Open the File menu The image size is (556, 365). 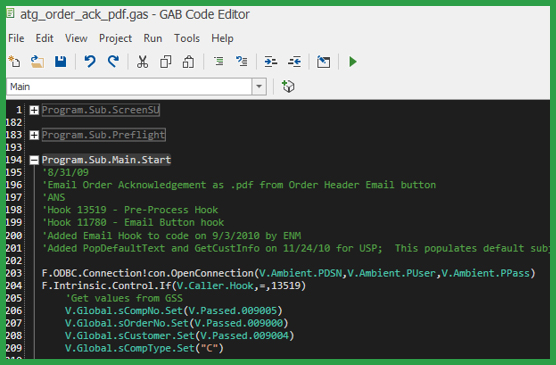pos(16,38)
